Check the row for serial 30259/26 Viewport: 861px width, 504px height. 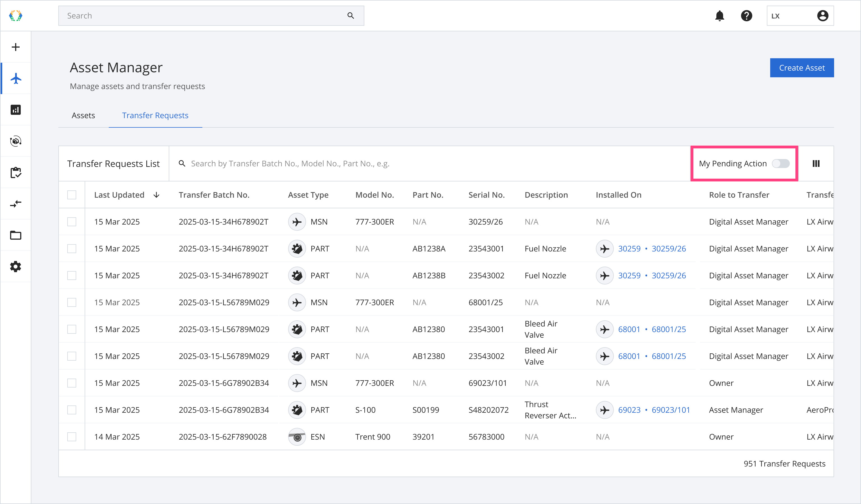coord(72,222)
